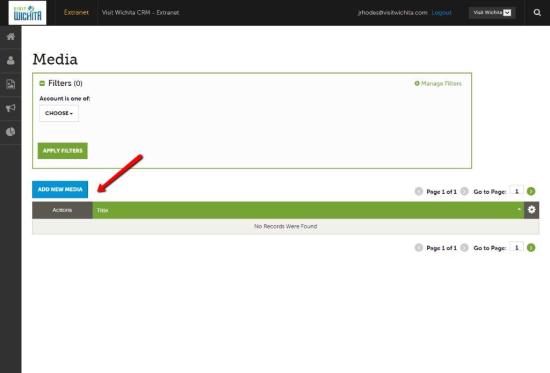Screen dimensions: 550x373
Task: Open the Account CHOOSE dropdown
Action: pyautogui.click(x=59, y=113)
